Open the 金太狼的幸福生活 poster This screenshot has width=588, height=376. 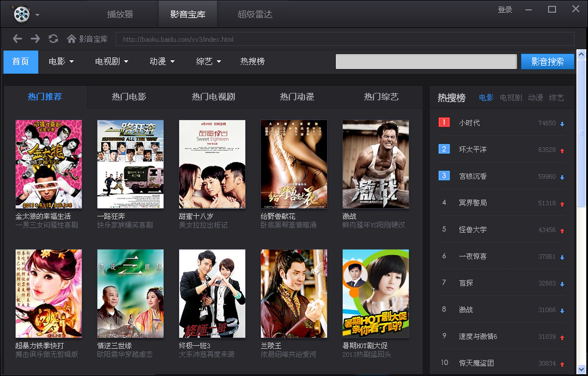pos(48,164)
